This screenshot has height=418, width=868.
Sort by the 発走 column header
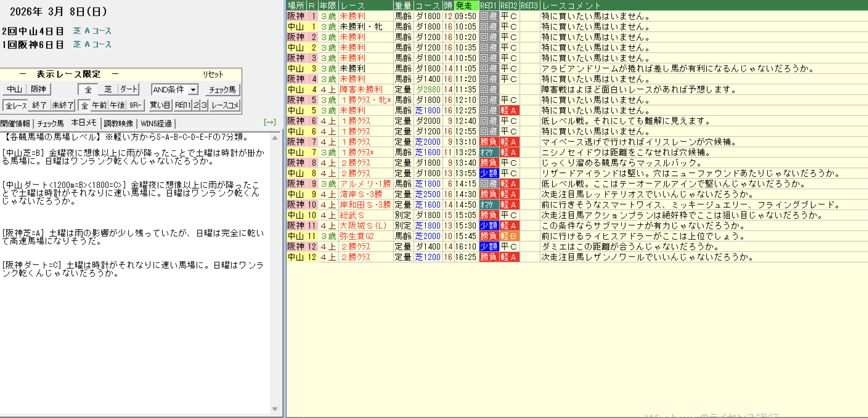pyautogui.click(x=466, y=5)
